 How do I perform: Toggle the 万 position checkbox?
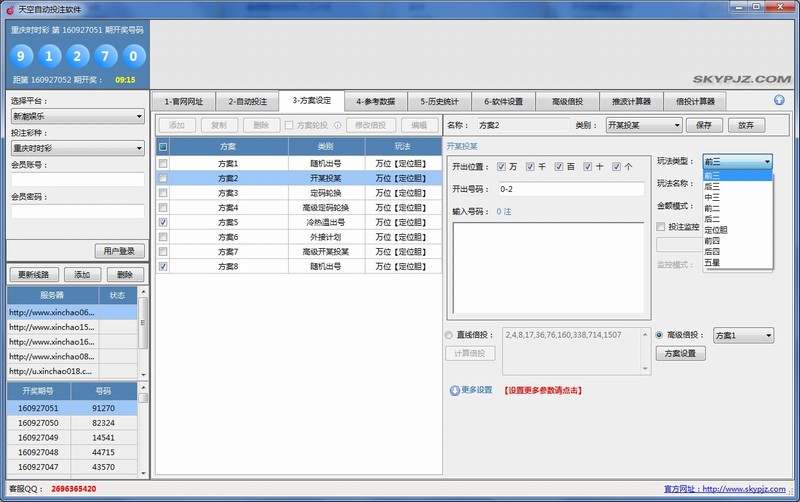[x=500, y=167]
